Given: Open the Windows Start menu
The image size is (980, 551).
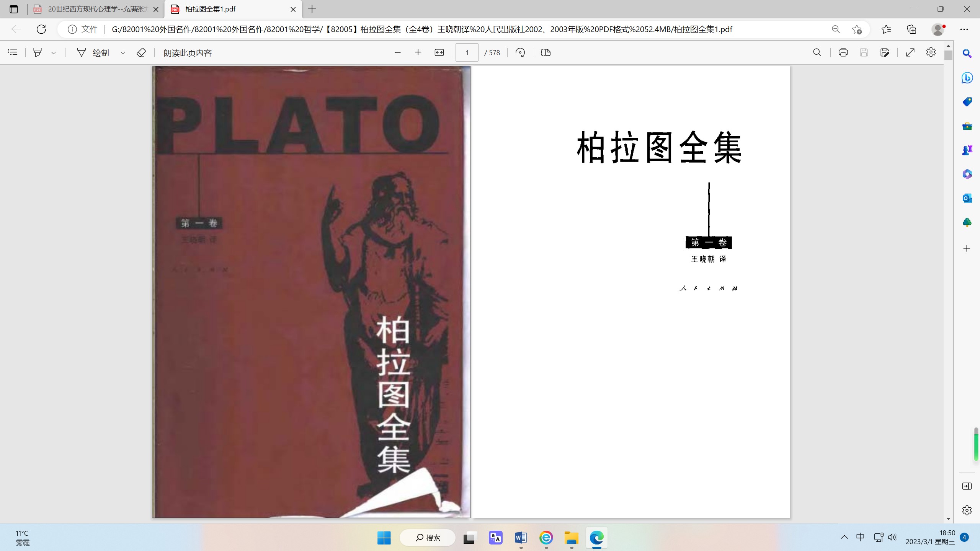Looking at the screenshot, I should 384,538.
